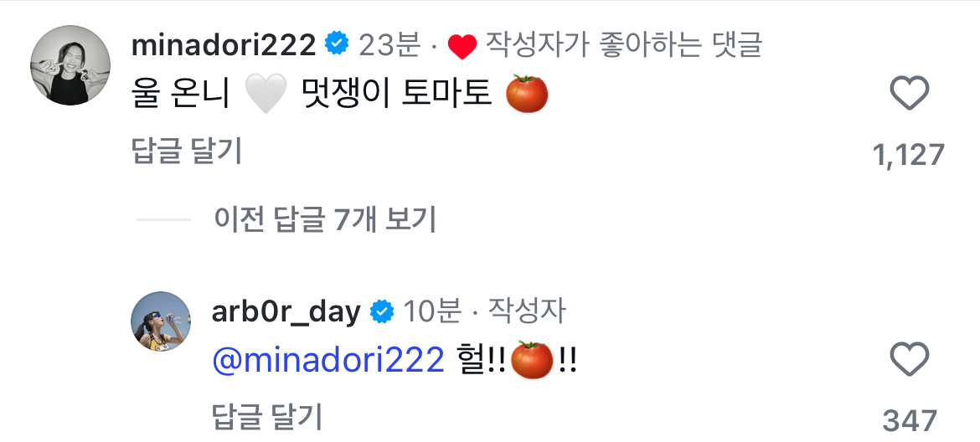Like arb0r_day's reply with the heart icon
980x442 pixels.
tap(910, 360)
